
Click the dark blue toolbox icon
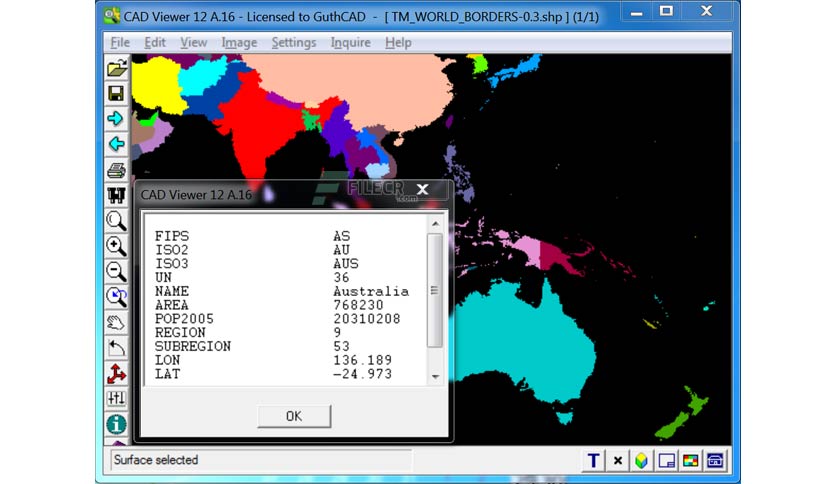coord(715,461)
